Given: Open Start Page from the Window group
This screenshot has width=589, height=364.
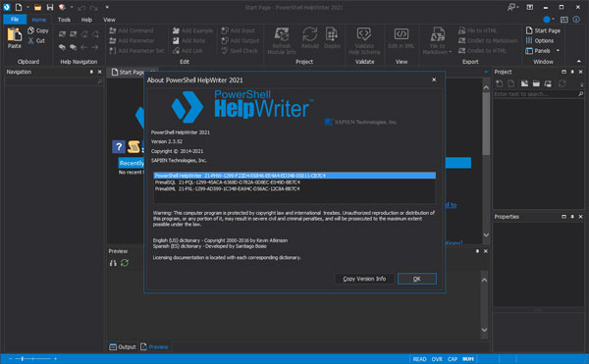Looking at the screenshot, I should coord(543,30).
